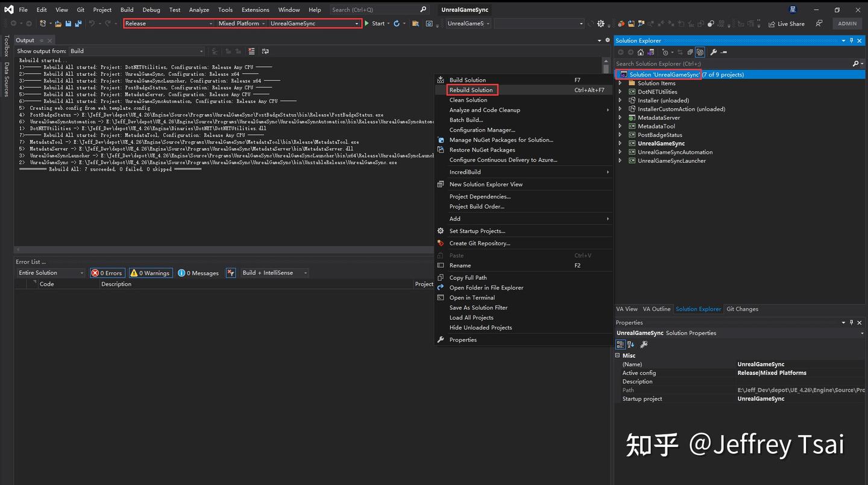Image resolution: width=868 pixels, height=485 pixels.
Task: Open the Live Share icon
Action: (785, 24)
